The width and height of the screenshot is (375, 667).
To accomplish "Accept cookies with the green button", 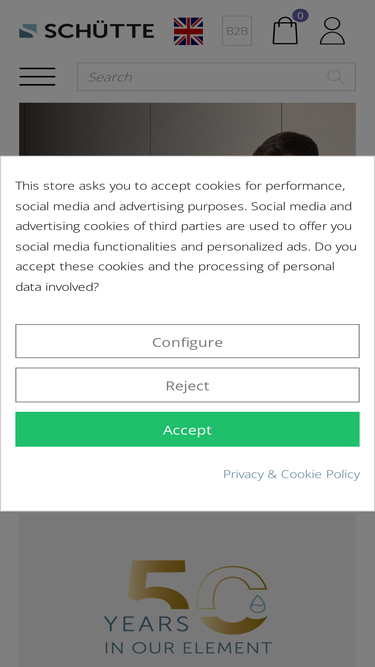I will click(x=188, y=429).
